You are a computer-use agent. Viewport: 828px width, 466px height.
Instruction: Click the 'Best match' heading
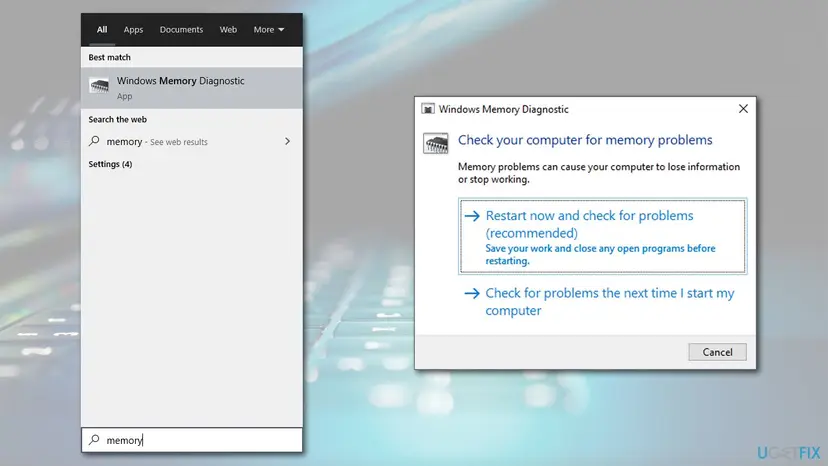[109, 57]
